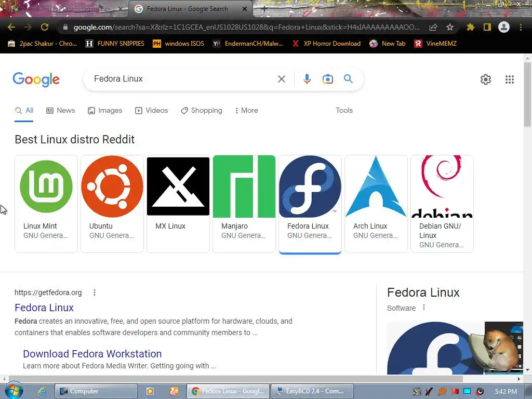532x399 pixels.
Task: Open the XP Horror Download bookmark
Action: click(326, 44)
